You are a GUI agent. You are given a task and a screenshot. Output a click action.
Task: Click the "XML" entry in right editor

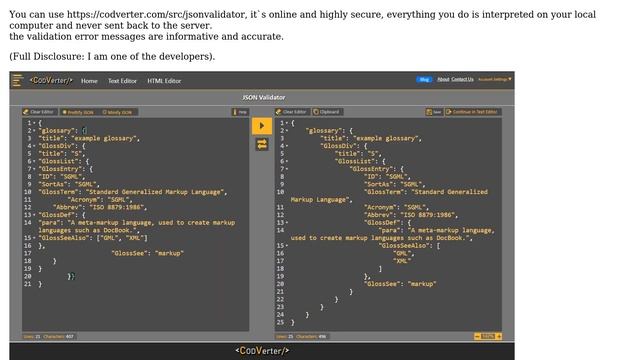click(402, 261)
